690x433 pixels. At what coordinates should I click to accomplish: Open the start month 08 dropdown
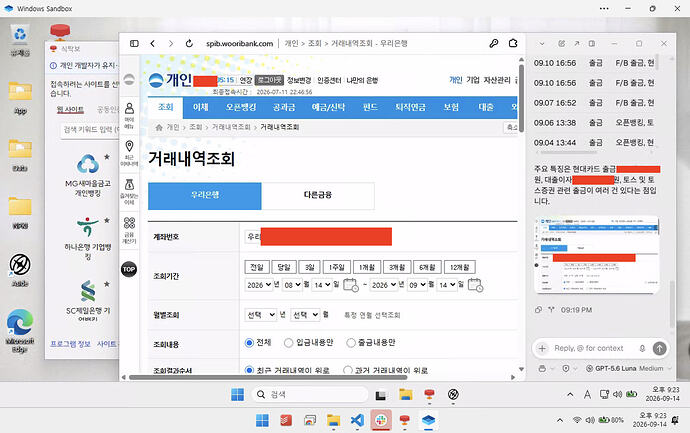click(292, 285)
